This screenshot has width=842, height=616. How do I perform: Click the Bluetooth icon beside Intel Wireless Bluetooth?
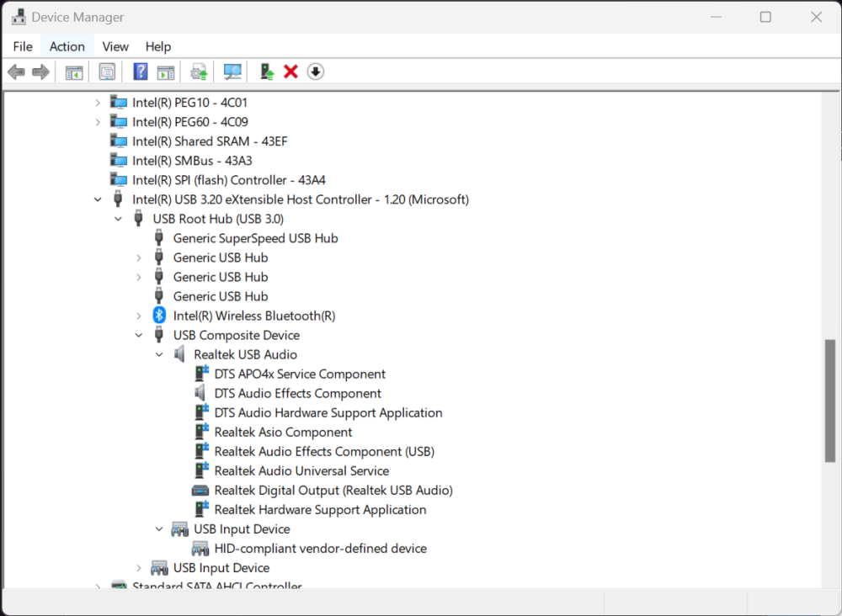pyautogui.click(x=159, y=316)
